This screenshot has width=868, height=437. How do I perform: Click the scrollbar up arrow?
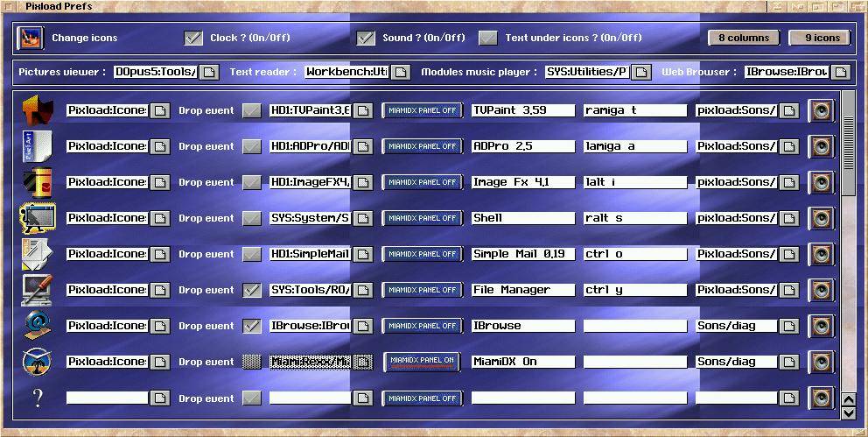[848, 399]
